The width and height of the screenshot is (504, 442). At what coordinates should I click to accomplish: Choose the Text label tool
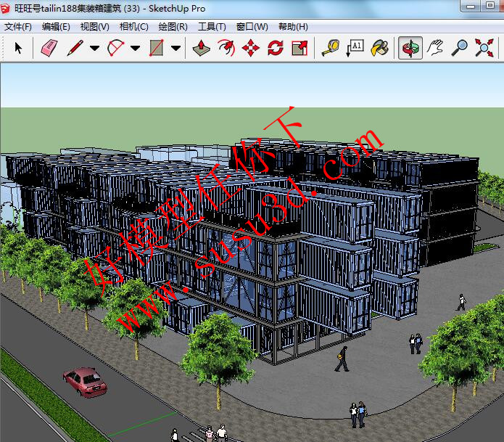click(x=355, y=48)
